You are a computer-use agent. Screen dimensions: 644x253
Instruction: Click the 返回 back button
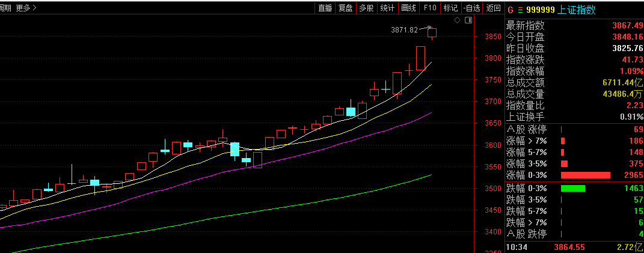point(493,8)
